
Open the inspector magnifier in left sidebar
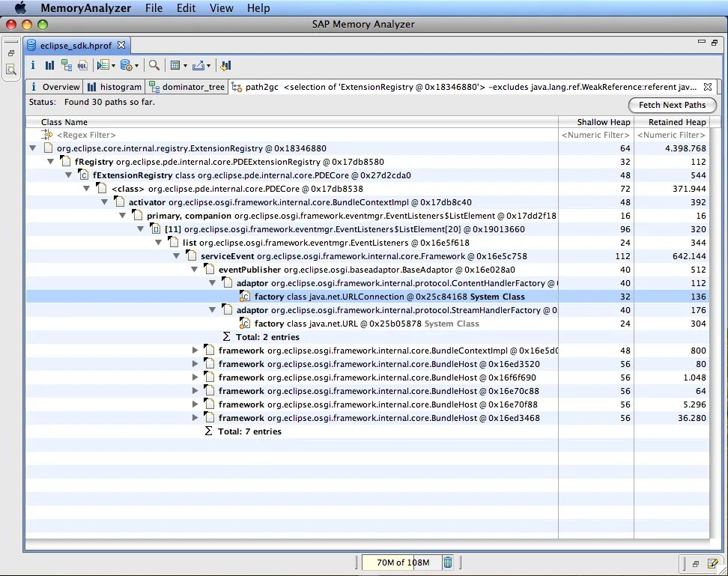(x=11, y=70)
